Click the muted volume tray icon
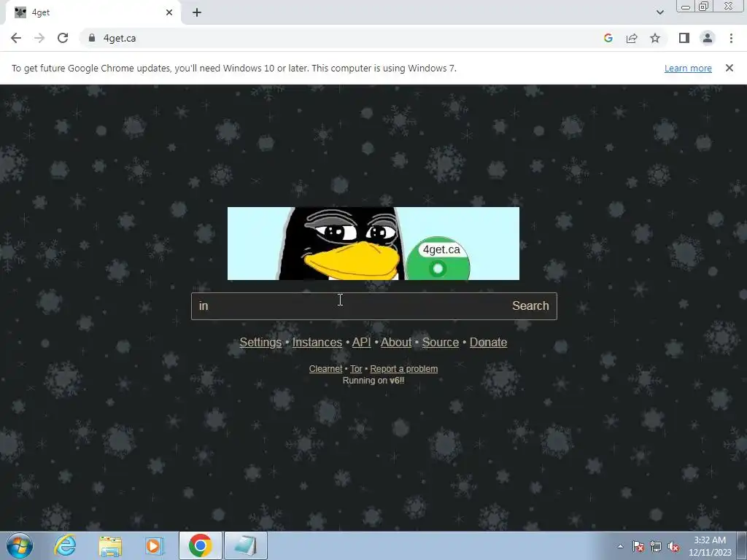The width and height of the screenshot is (747, 560). point(673,546)
